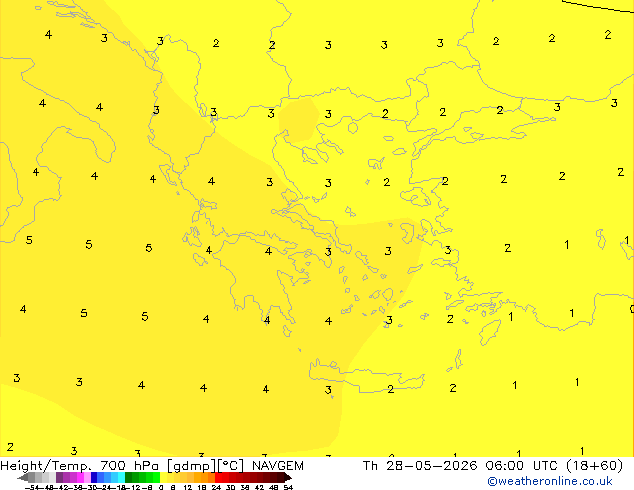The image size is (634, 490).
Task: Pick the bright magenta legend swatch
Action: pyautogui.click(x=80, y=477)
